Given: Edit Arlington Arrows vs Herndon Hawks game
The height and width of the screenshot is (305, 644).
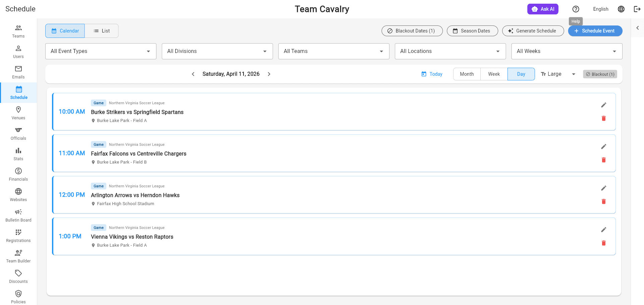Looking at the screenshot, I should pos(603,188).
